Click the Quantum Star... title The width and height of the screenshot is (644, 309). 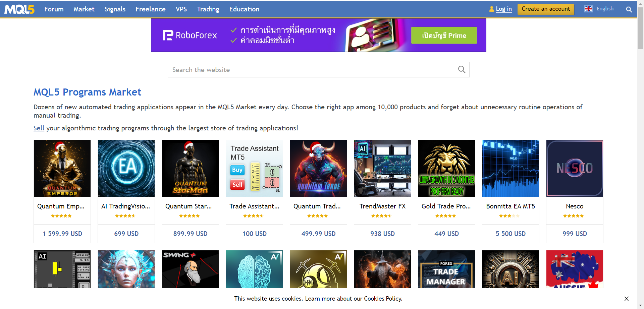coord(189,206)
